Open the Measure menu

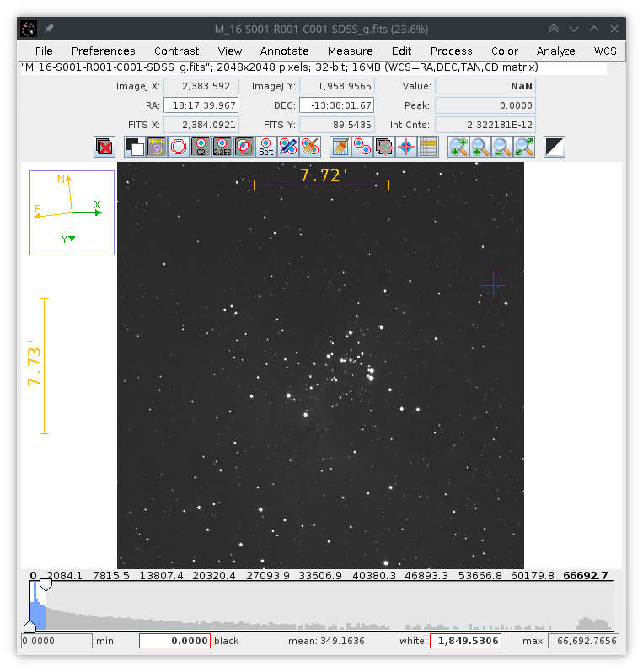point(350,51)
